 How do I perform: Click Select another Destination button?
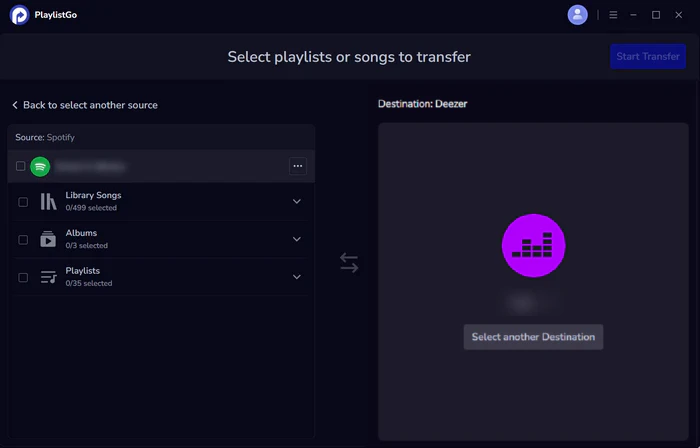533,337
